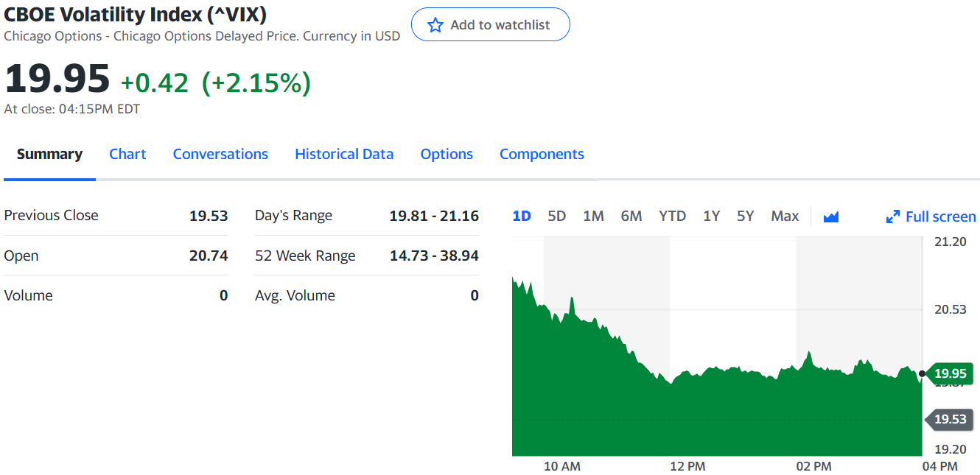The width and height of the screenshot is (980, 475).
Task: Click the (+2.15%) percent change value
Action: [256, 82]
